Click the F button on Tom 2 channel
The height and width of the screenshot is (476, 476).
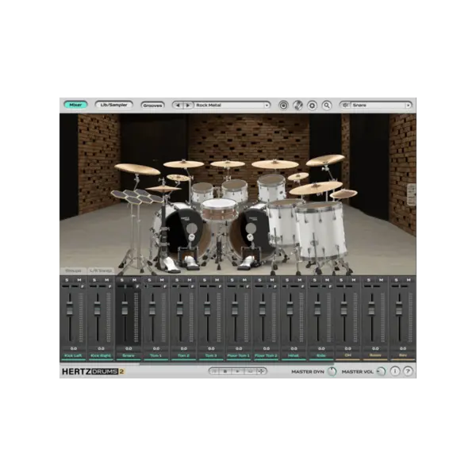pos(193,286)
